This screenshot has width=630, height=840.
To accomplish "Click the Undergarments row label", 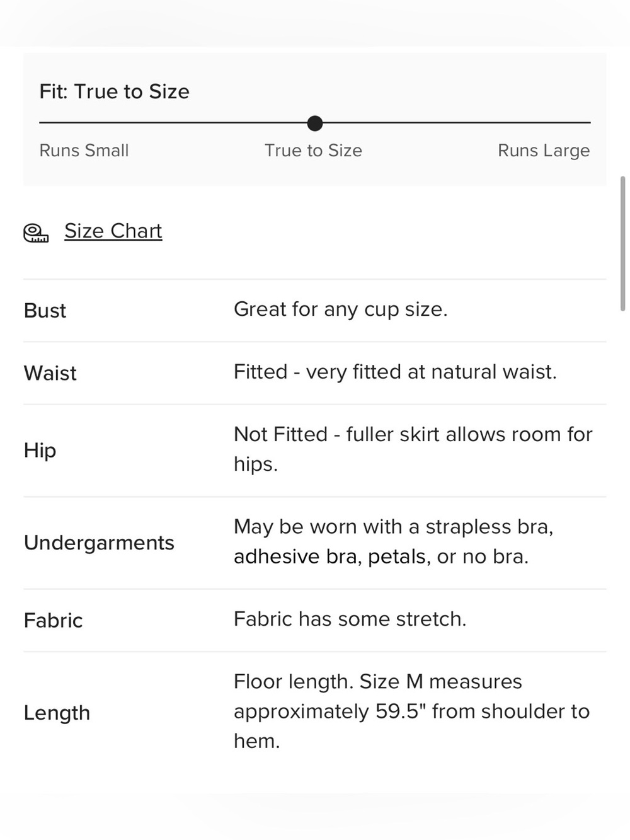I will tap(99, 543).
